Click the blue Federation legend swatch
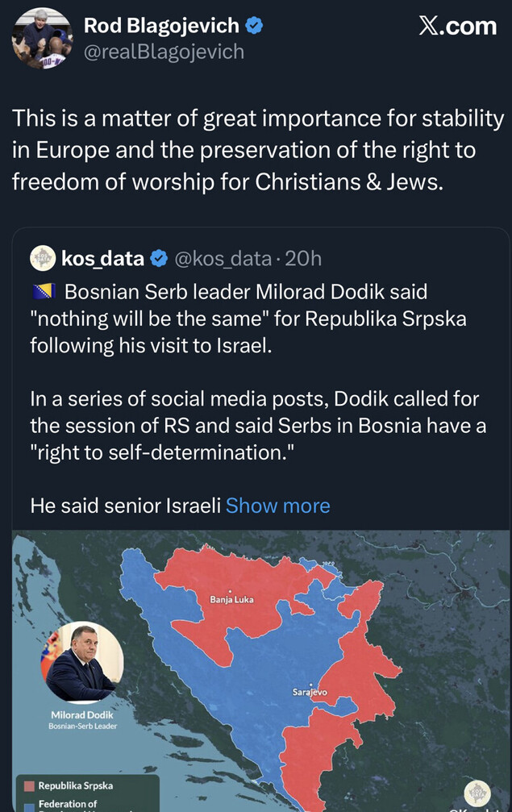The height and width of the screenshot is (812, 512). point(29,804)
